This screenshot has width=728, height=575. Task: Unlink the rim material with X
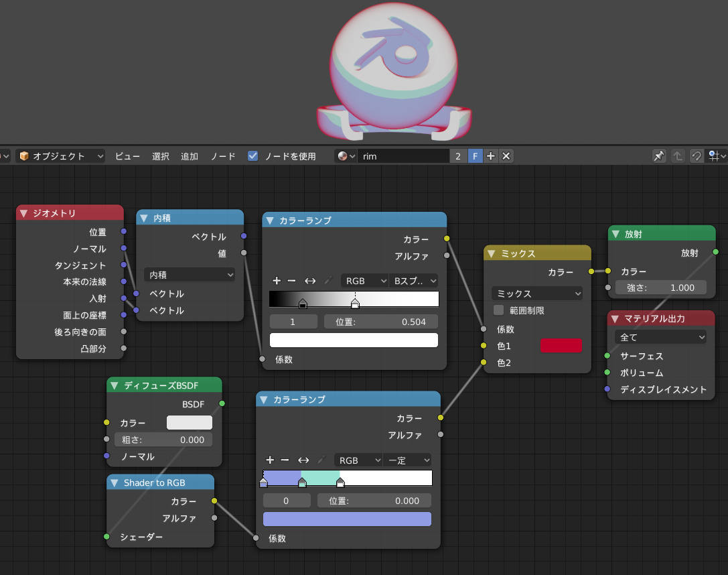pos(506,156)
